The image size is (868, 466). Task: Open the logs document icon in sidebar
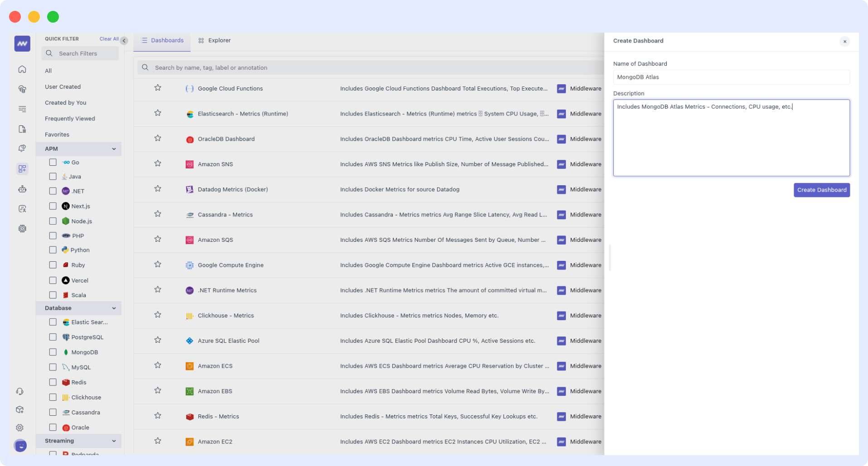point(22,129)
